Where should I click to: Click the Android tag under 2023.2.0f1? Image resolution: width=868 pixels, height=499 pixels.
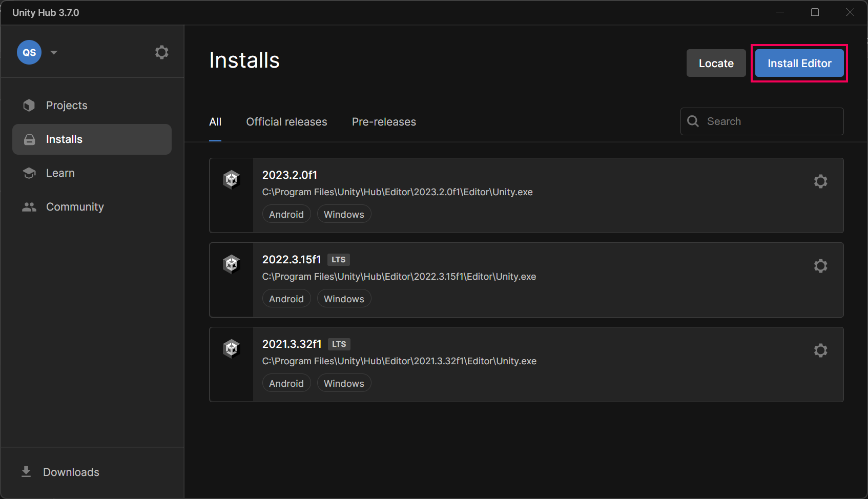point(286,215)
